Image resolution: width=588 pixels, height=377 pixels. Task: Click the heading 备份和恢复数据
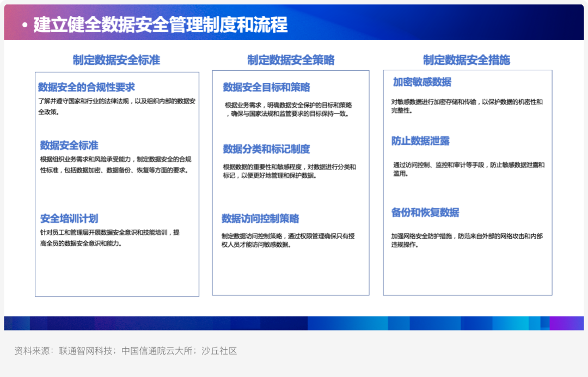pyautogui.click(x=425, y=212)
